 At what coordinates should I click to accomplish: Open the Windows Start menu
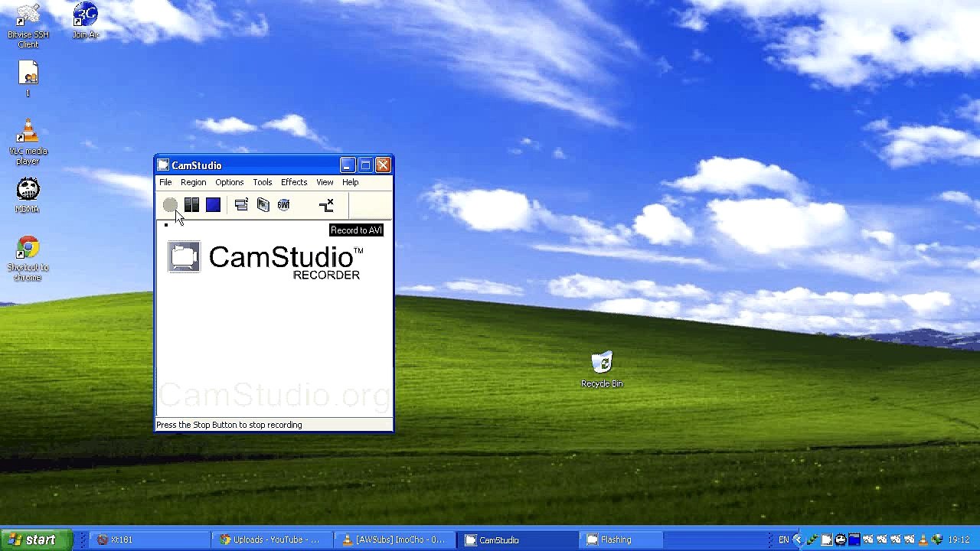tap(36, 540)
